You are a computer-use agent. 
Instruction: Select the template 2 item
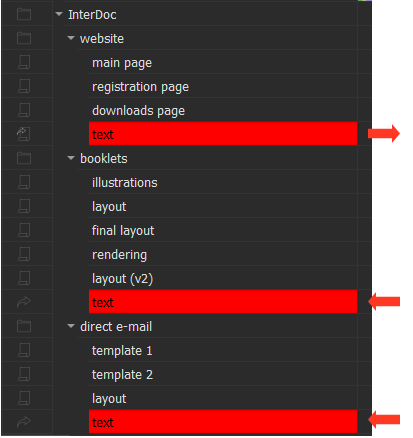coord(223,374)
